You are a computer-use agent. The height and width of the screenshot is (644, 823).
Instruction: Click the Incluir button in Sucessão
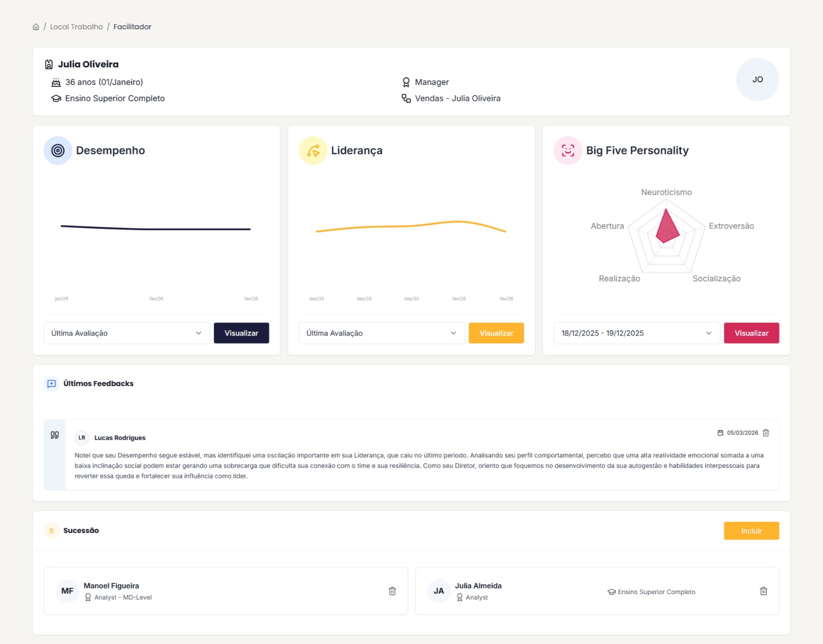(751, 531)
